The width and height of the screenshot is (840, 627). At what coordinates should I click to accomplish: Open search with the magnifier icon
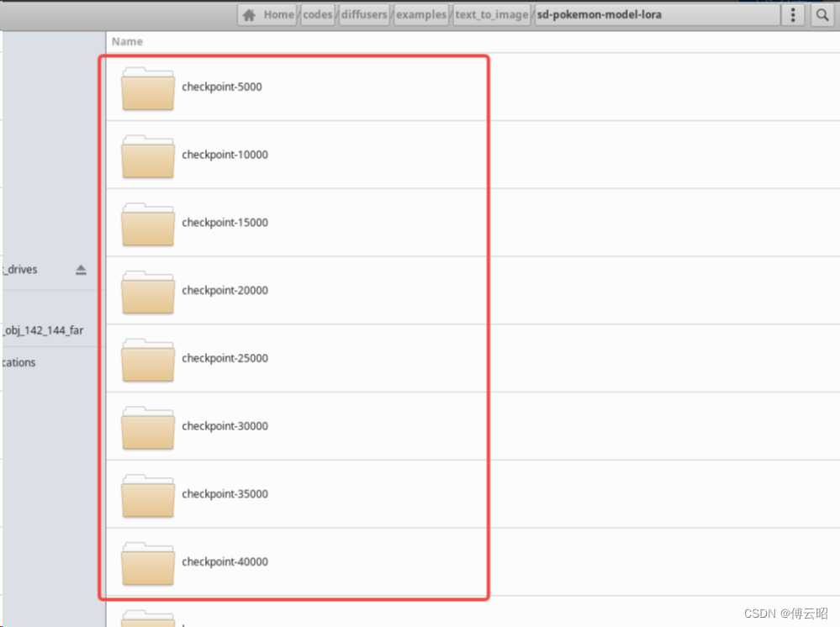(x=822, y=14)
